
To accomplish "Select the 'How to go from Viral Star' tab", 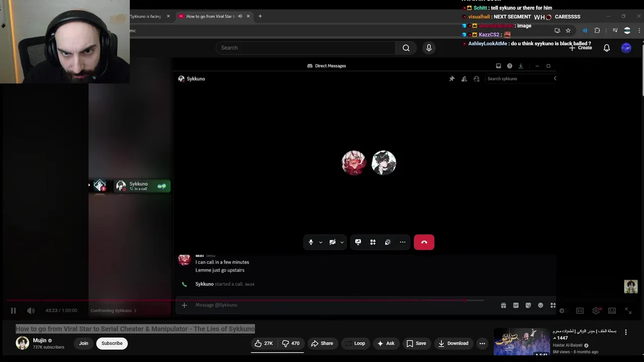I will coord(210,16).
